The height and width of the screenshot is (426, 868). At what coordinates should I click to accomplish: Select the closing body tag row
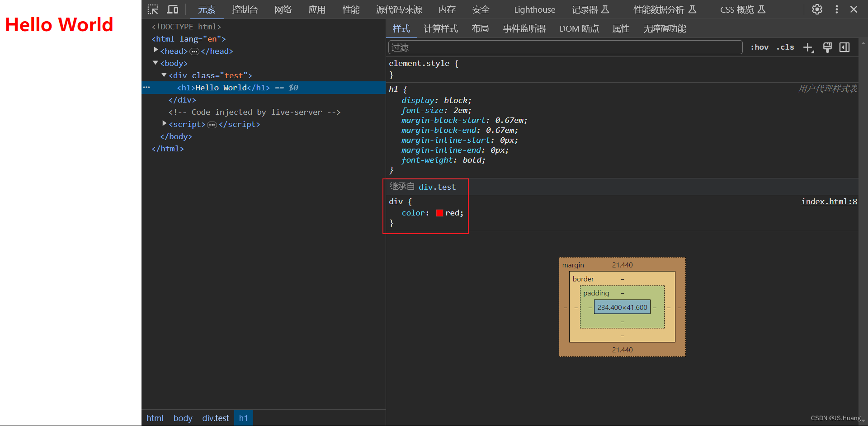pos(264,136)
